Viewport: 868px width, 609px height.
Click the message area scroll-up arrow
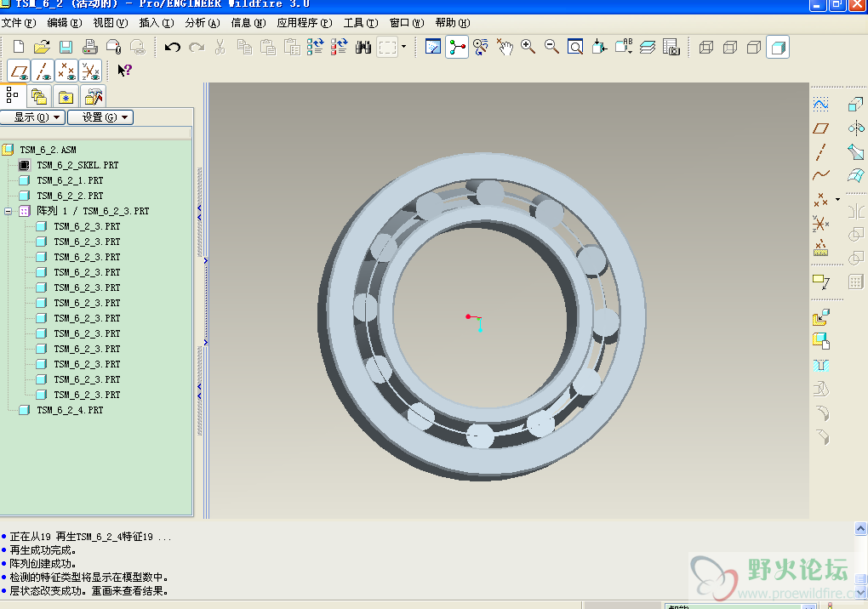(861, 529)
